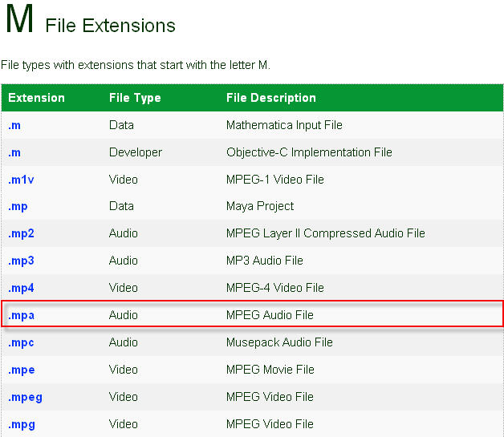The image size is (504, 437).
Task: Click the MP3 Audio File description text
Action: (265, 261)
